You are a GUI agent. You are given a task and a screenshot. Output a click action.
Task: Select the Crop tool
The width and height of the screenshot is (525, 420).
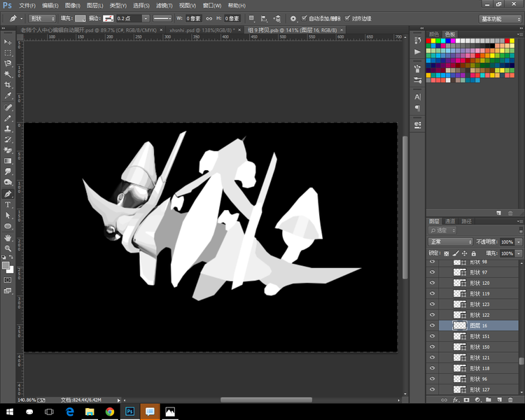8,85
